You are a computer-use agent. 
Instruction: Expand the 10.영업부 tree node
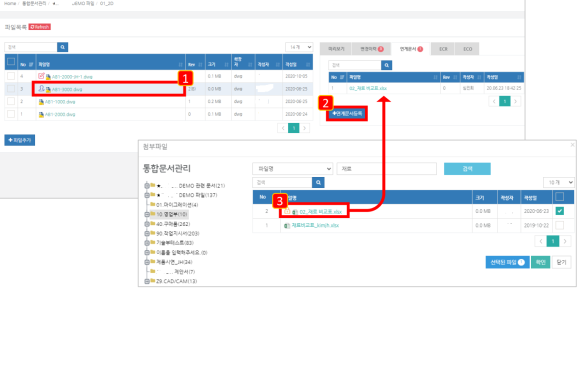click(x=147, y=214)
